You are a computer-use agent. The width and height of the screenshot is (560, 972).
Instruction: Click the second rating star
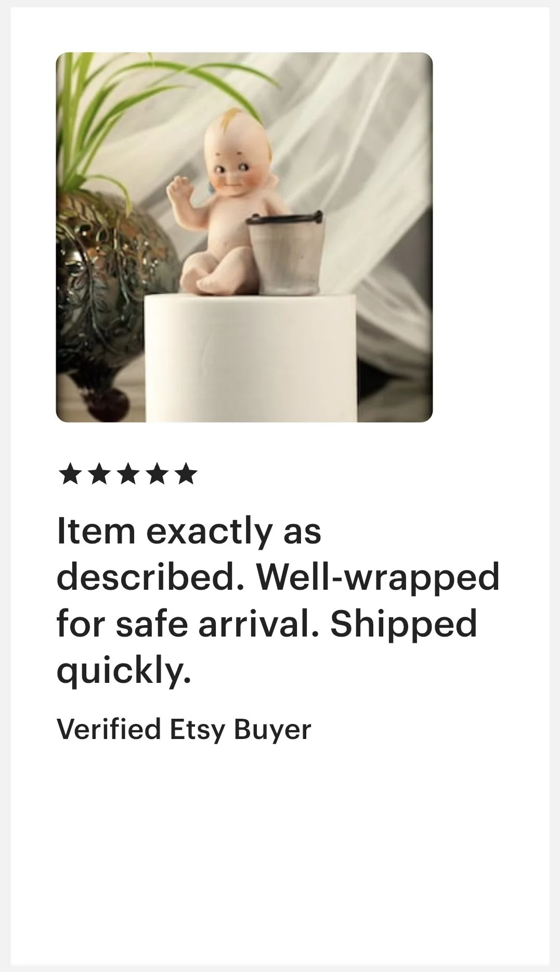tap(99, 475)
